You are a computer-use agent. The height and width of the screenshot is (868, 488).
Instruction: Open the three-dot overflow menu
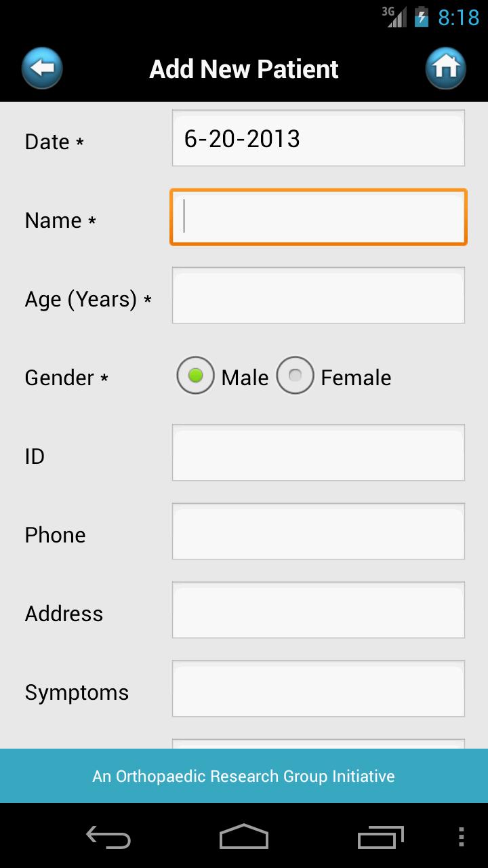coord(462,837)
